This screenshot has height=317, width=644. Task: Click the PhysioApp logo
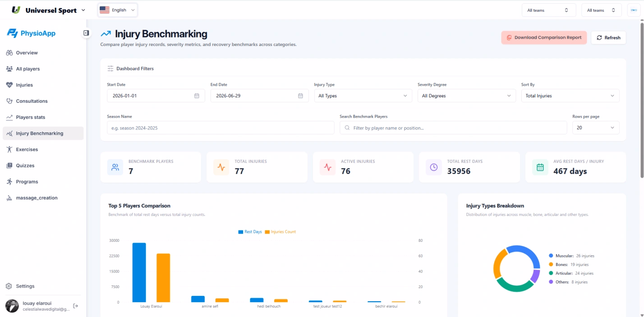pyautogui.click(x=32, y=33)
